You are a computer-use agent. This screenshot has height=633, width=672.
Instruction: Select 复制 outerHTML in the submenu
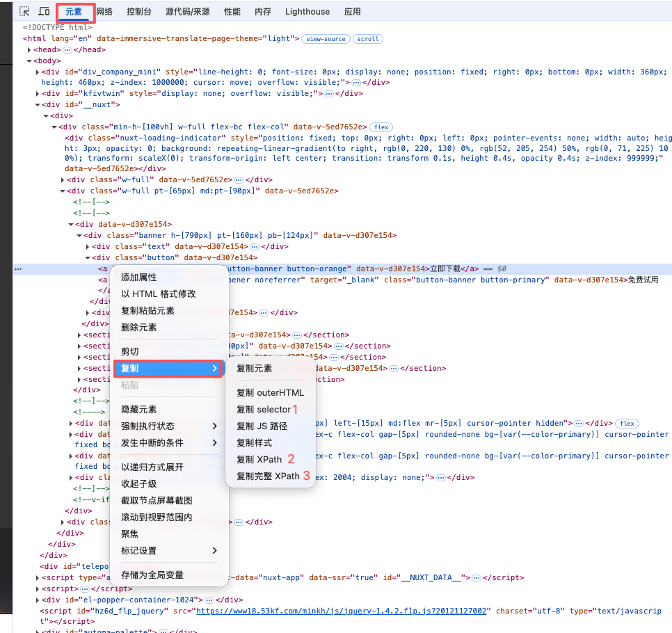271,392
